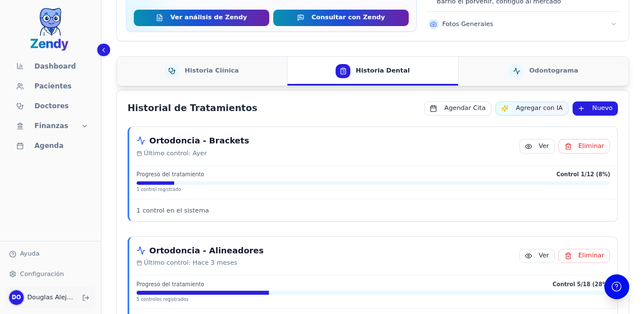Click the 1 control en el sistema text

[x=172, y=211]
